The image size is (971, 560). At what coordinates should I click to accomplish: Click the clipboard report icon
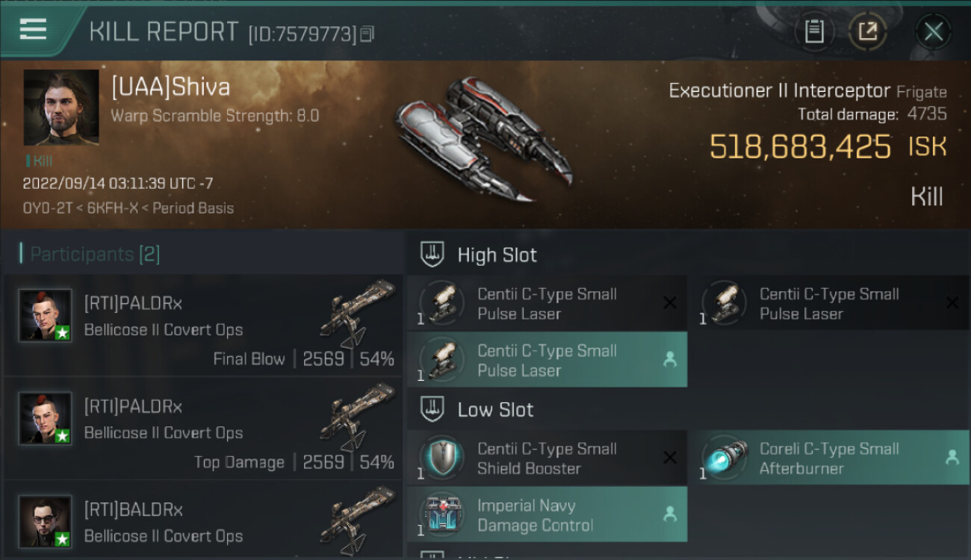tap(814, 31)
